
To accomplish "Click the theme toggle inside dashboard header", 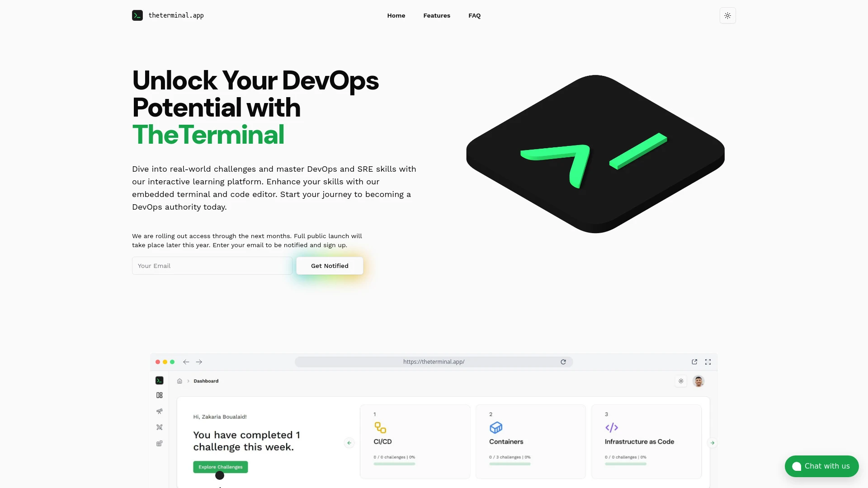I will click(x=681, y=381).
